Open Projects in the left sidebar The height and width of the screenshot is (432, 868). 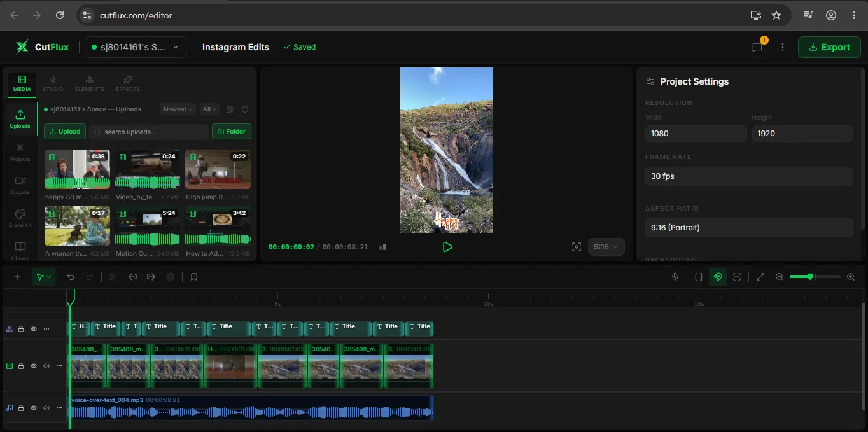[20, 152]
